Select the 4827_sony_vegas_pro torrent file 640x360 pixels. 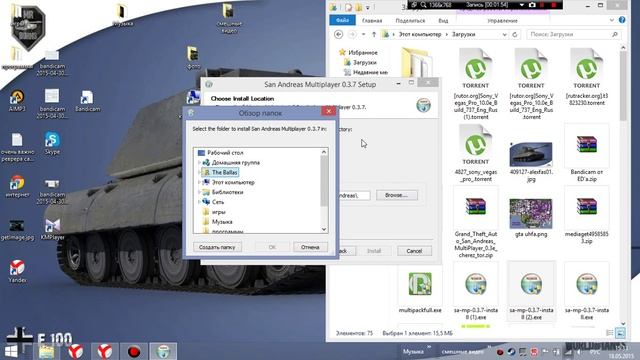click(x=476, y=153)
